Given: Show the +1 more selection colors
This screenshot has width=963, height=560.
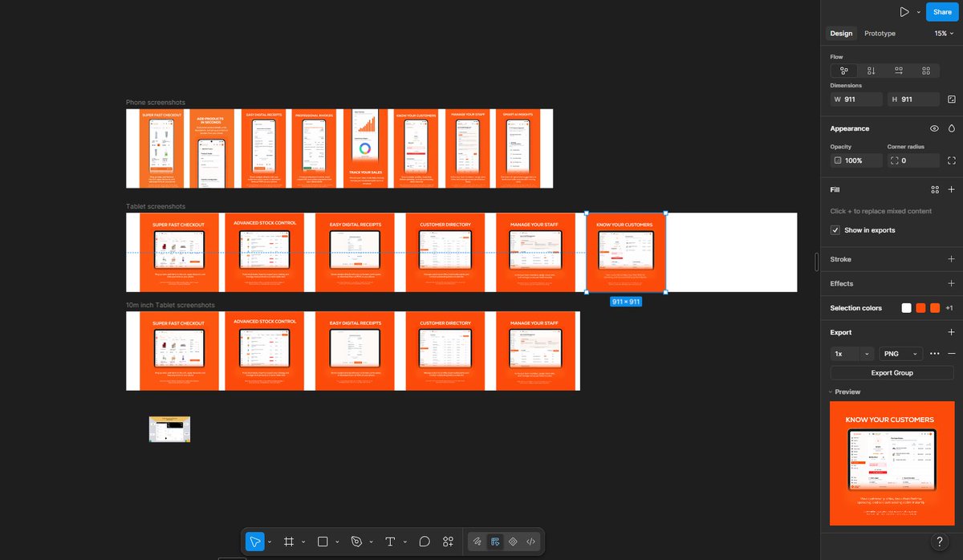Looking at the screenshot, I should (949, 308).
